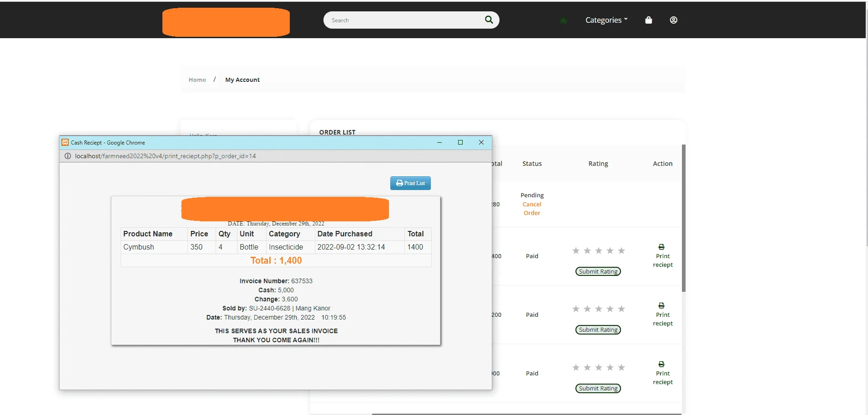Minimize the Cash Reciept window
The image size is (868, 415).
(439, 142)
